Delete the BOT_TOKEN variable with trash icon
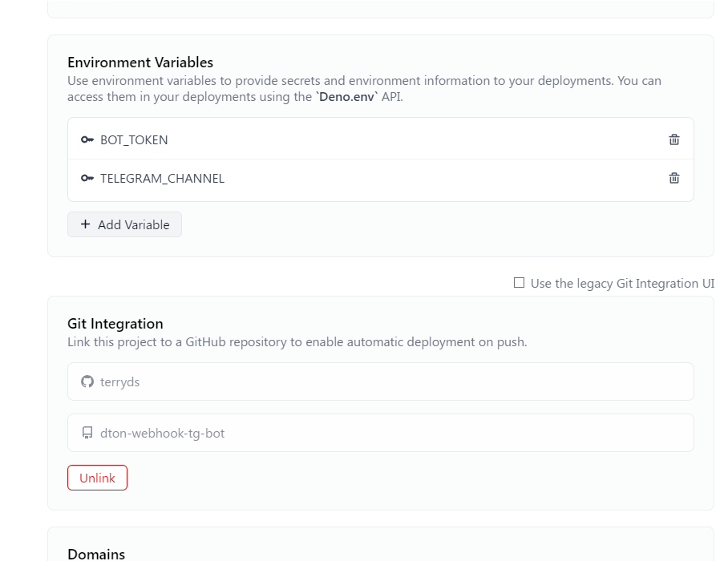Image resolution: width=728 pixels, height=561 pixels. pos(674,139)
